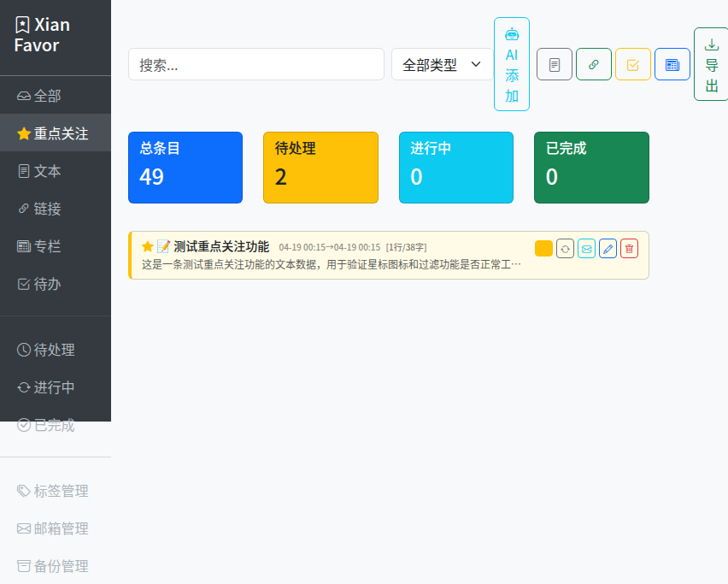
Task: Click the Xian Favor bookmark logo
Action: point(42,35)
